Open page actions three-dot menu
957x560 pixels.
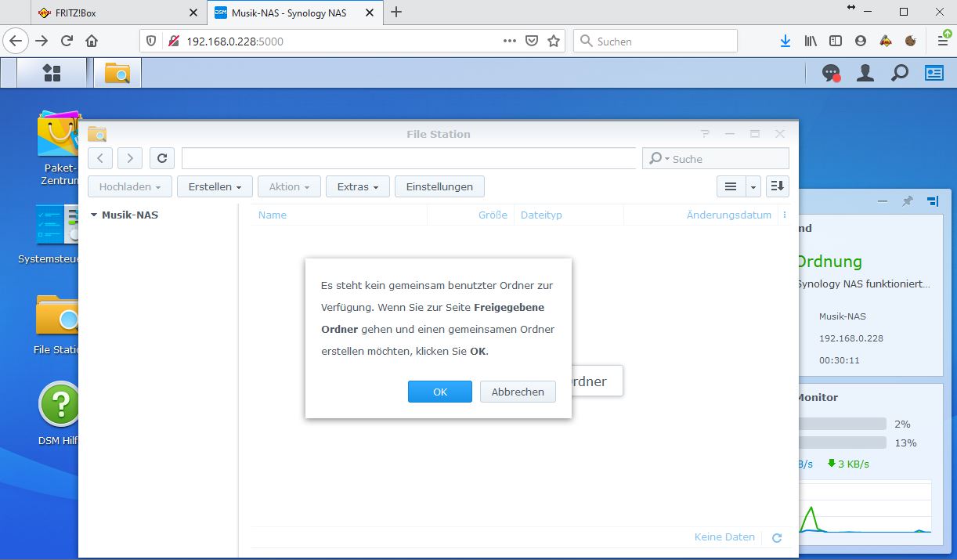pyautogui.click(x=510, y=41)
